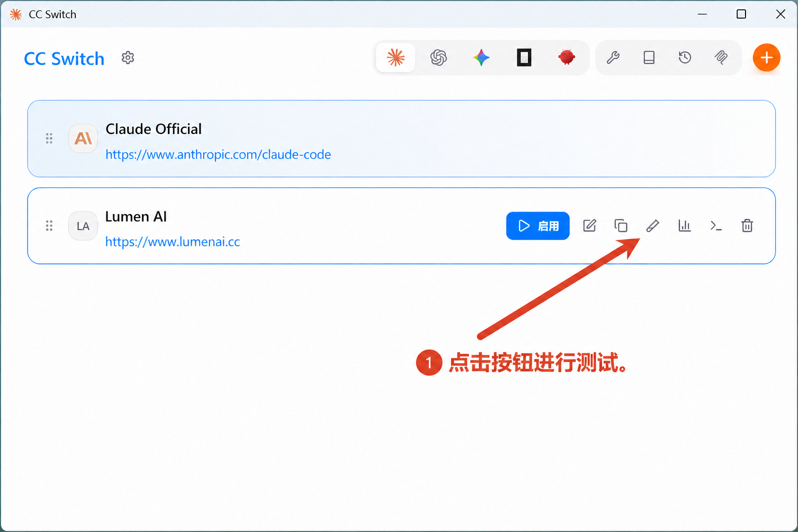Open the wrench tools icon

[613, 57]
